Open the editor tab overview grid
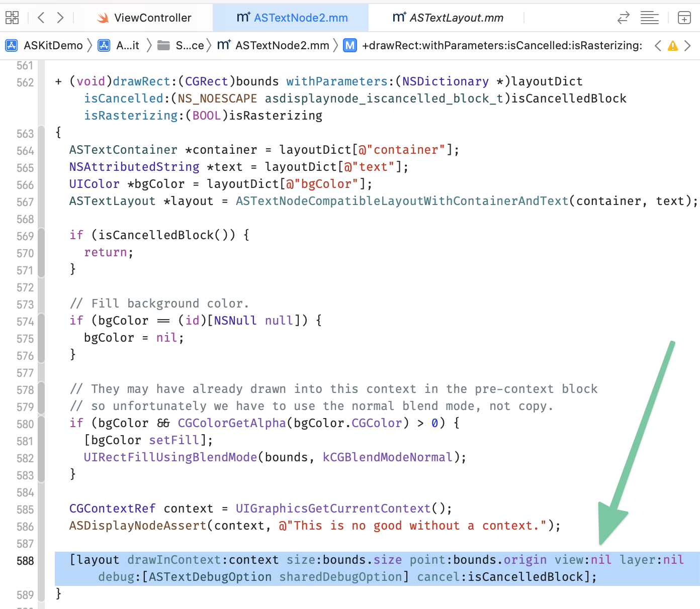700x609 pixels. [12, 17]
